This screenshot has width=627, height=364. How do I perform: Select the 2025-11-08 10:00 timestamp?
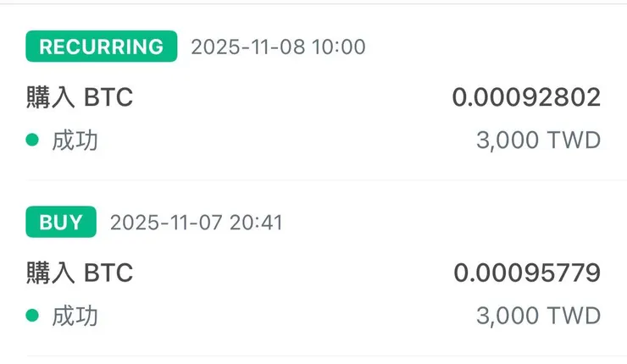click(x=278, y=47)
